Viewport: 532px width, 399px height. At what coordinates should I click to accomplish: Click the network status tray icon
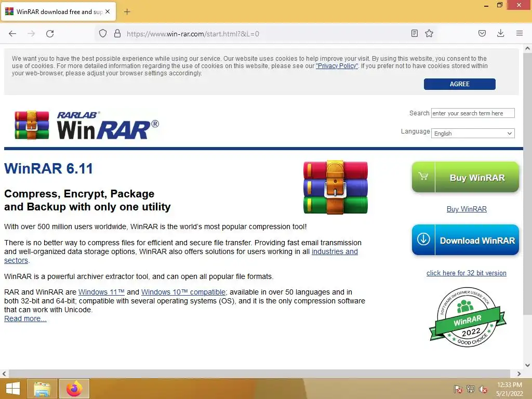(471, 389)
